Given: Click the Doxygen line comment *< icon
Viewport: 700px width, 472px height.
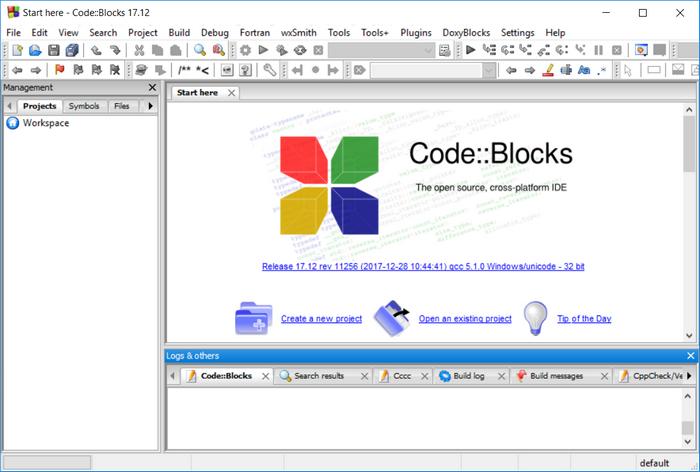Looking at the screenshot, I should coord(202,70).
